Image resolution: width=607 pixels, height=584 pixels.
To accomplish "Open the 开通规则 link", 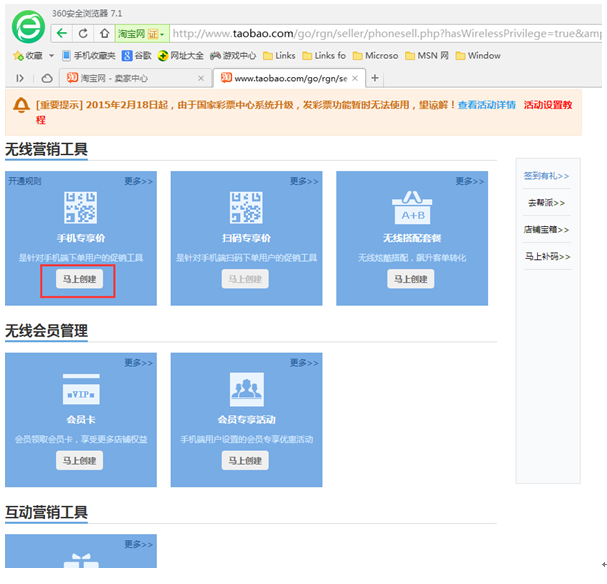I will [25, 181].
